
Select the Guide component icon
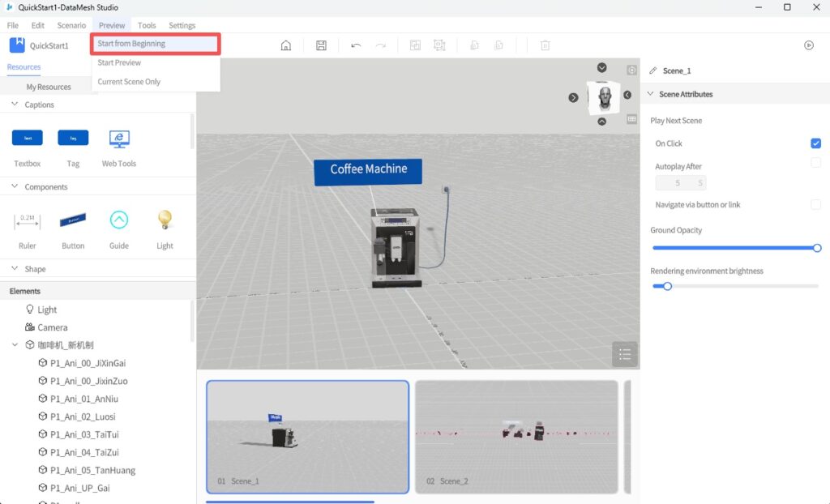119,220
